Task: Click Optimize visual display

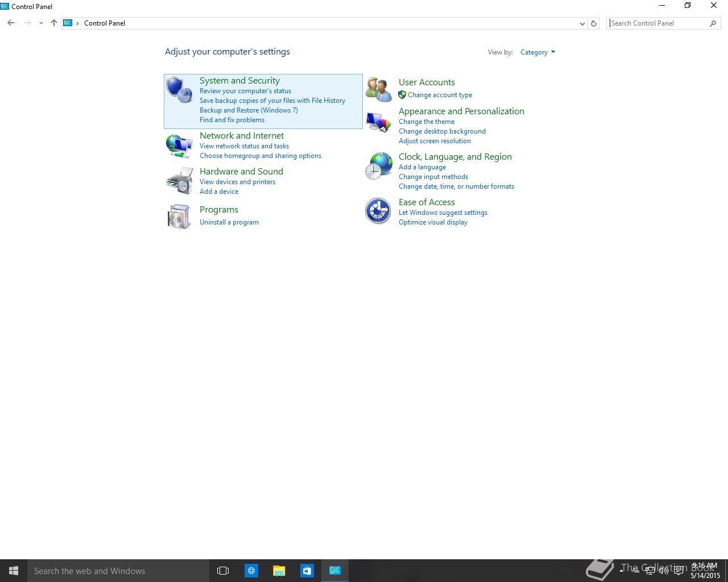Action: (433, 222)
